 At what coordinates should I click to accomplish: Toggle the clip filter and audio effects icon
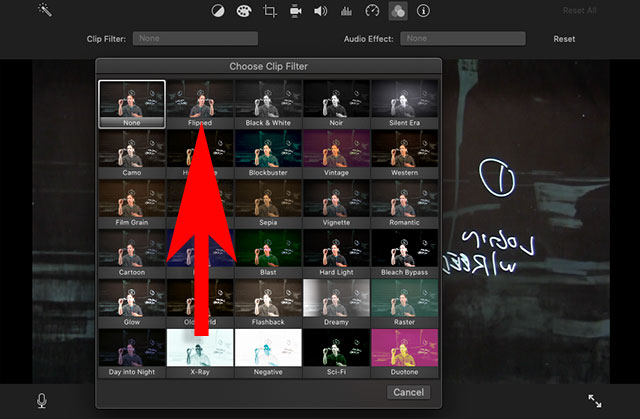click(x=398, y=11)
